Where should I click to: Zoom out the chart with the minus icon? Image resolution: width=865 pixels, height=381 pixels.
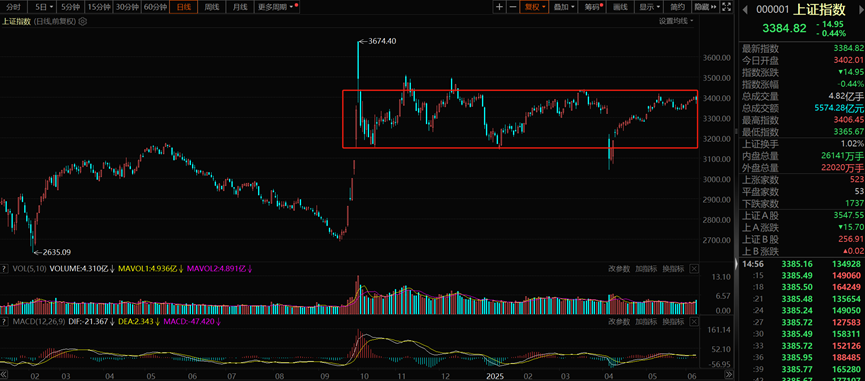[512, 7]
